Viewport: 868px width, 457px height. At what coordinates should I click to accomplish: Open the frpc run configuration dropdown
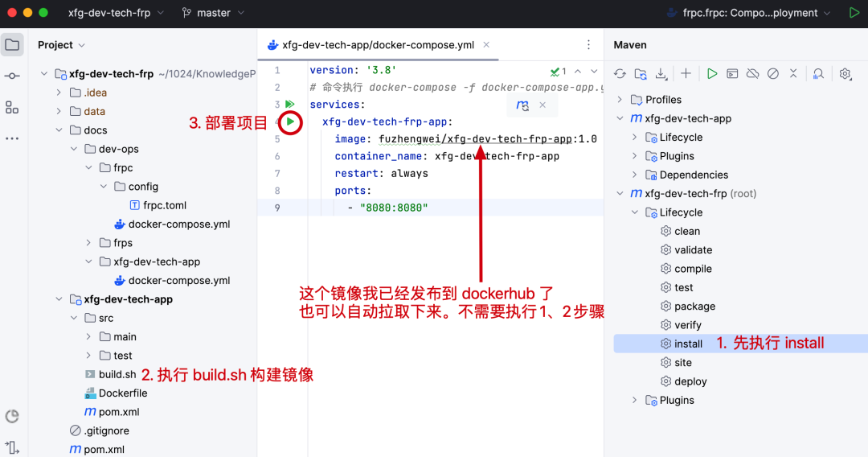click(748, 13)
